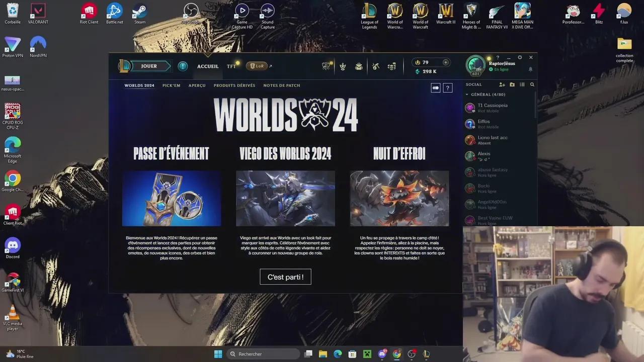Click the plus button to buy RP
Screen dimensions: 644x362
tap(445, 62)
